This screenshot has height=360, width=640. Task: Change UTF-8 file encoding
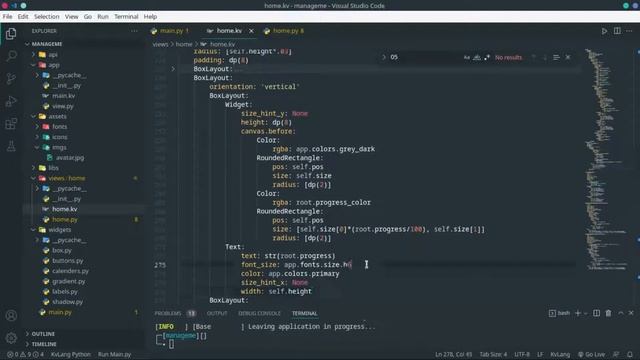[x=522, y=354]
